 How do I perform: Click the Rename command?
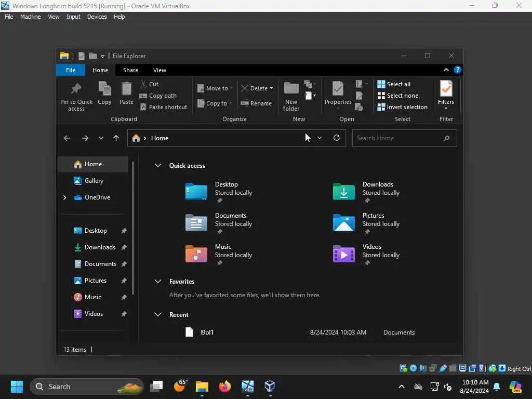coord(256,103)
